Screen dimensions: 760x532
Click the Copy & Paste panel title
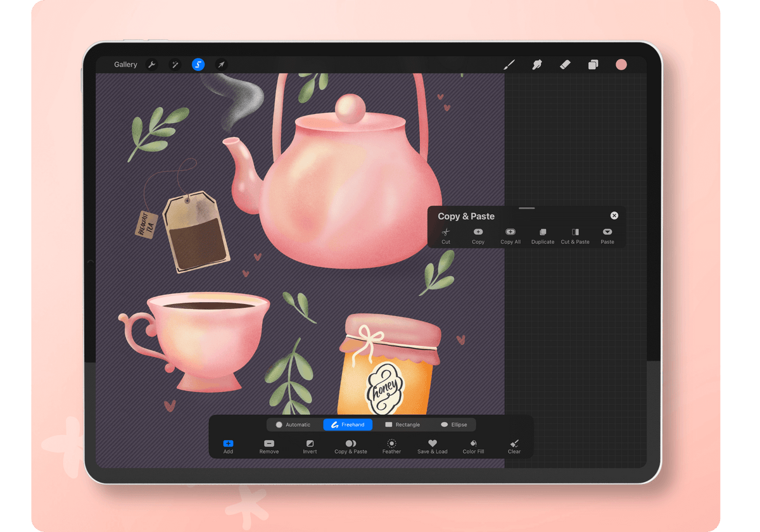[466, 217]
